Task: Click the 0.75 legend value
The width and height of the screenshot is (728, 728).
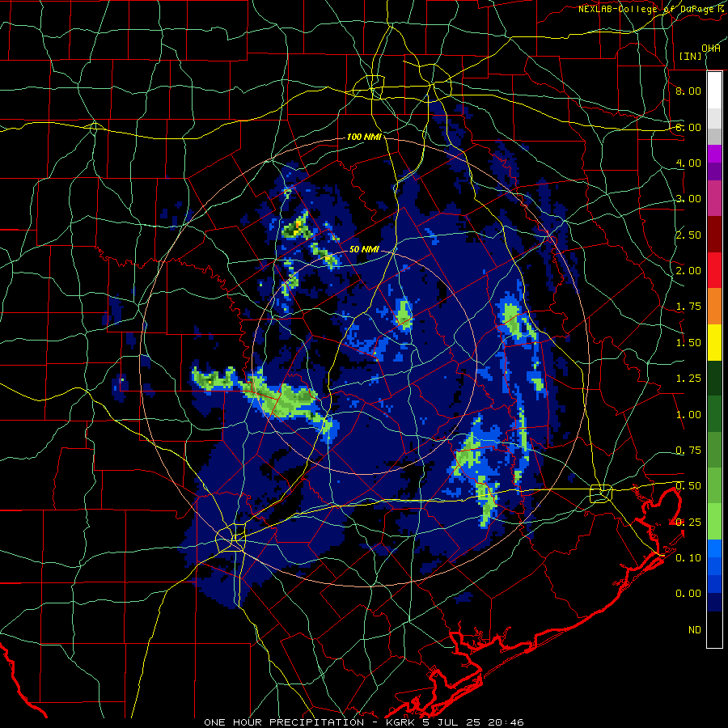Action: click(688, 451)
